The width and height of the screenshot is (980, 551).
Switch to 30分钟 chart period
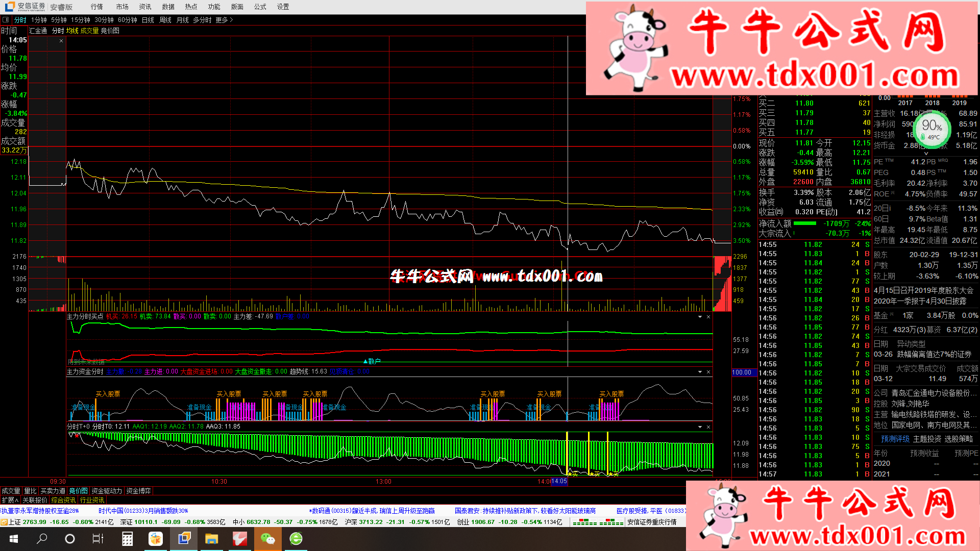pos(104,20)
